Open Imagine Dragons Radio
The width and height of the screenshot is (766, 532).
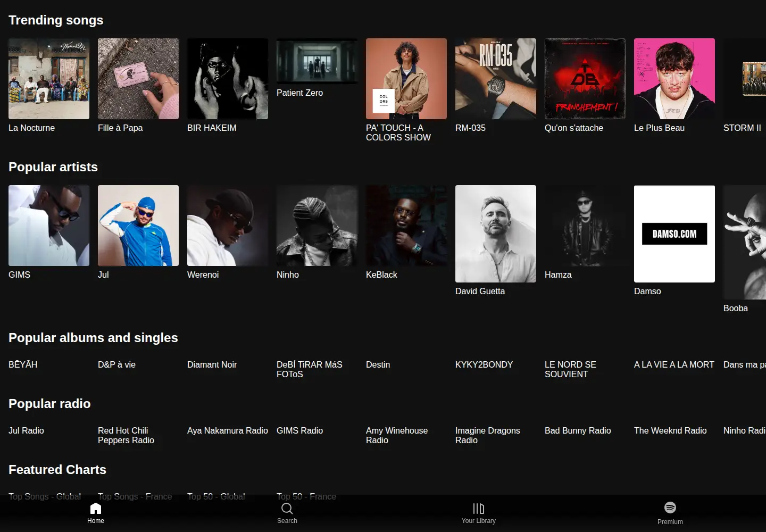[x=488, y=435]
